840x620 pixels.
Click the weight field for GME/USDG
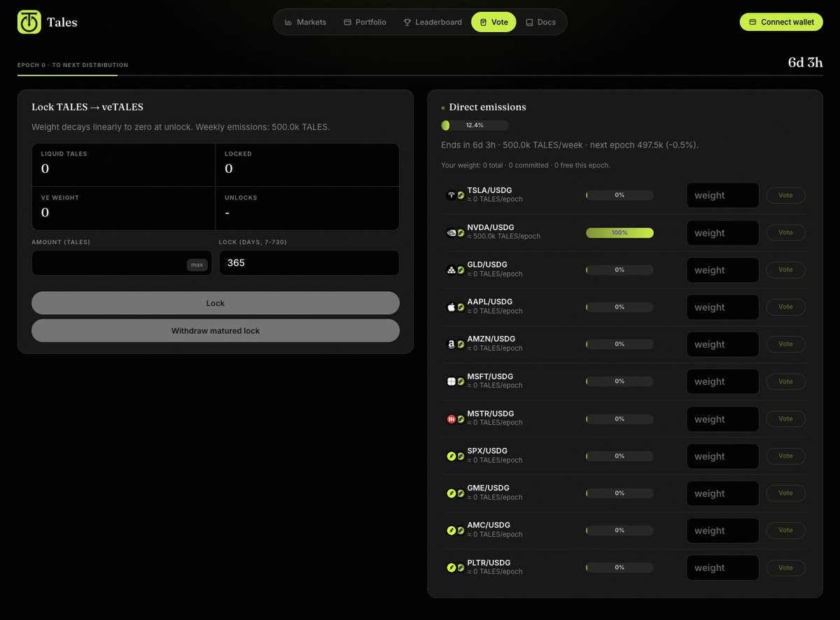click(x=723, y=493)
